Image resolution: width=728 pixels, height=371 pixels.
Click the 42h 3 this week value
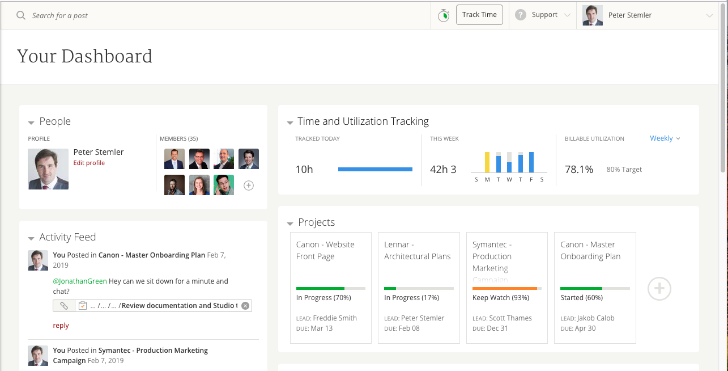click(443, 169)
